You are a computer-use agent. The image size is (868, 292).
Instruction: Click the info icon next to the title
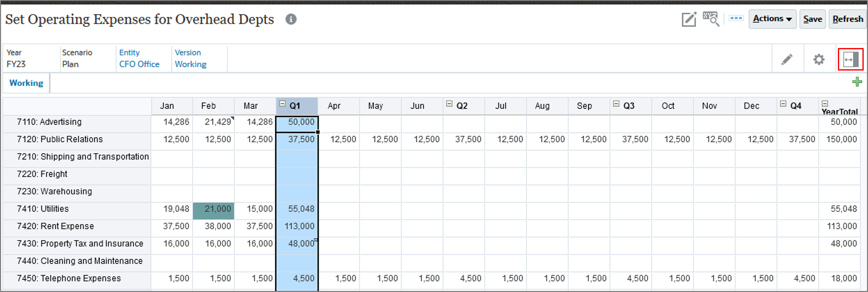pos(291,19)
